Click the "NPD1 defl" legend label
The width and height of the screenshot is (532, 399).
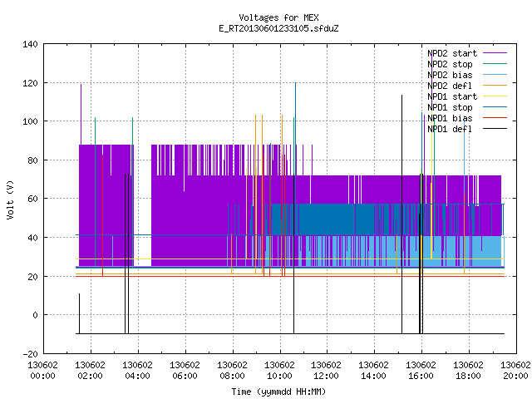(x=450, y=129)
